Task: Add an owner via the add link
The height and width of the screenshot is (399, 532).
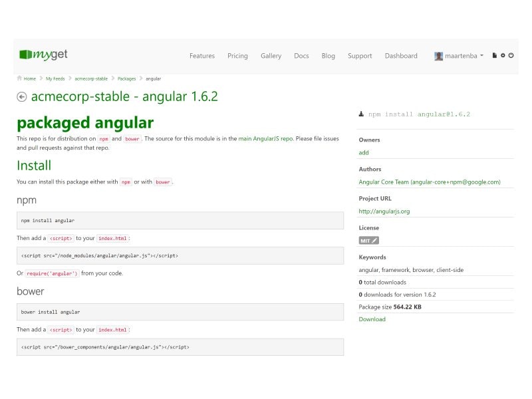Action: click(x=363, y=152)
